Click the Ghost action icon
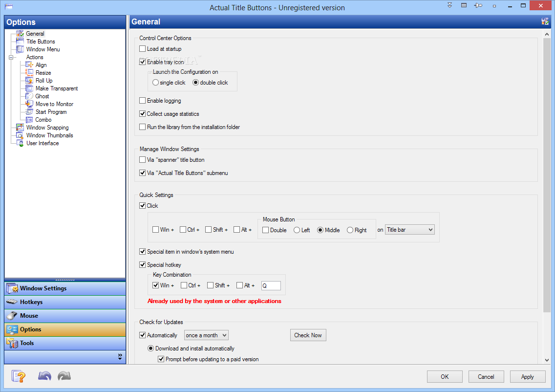555x392 pixels. point(29,96)
